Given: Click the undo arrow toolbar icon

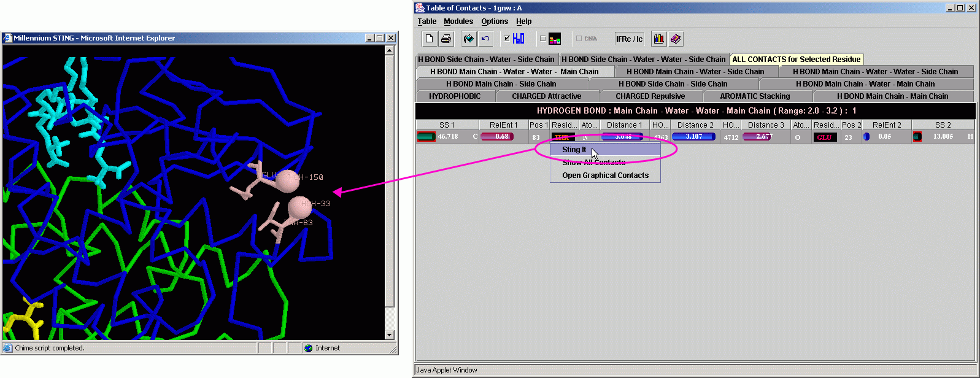Looking at the screenshot, I should coord(485,39).
